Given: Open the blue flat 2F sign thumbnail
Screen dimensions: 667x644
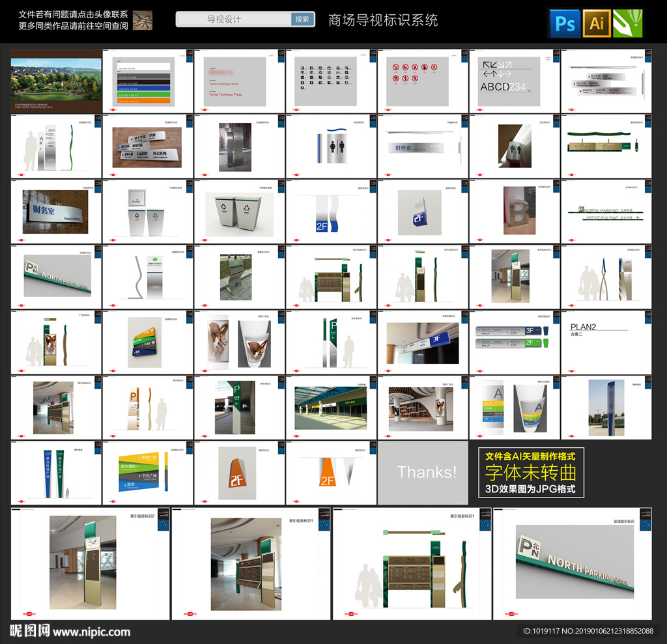Looking at the screenshot, I should coord(331,212).
